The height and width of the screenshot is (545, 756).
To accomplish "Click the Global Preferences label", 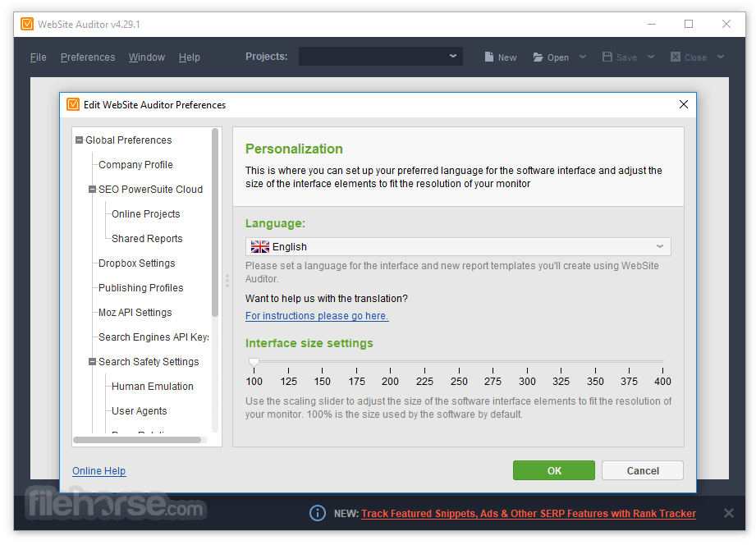I will [128, 140].
